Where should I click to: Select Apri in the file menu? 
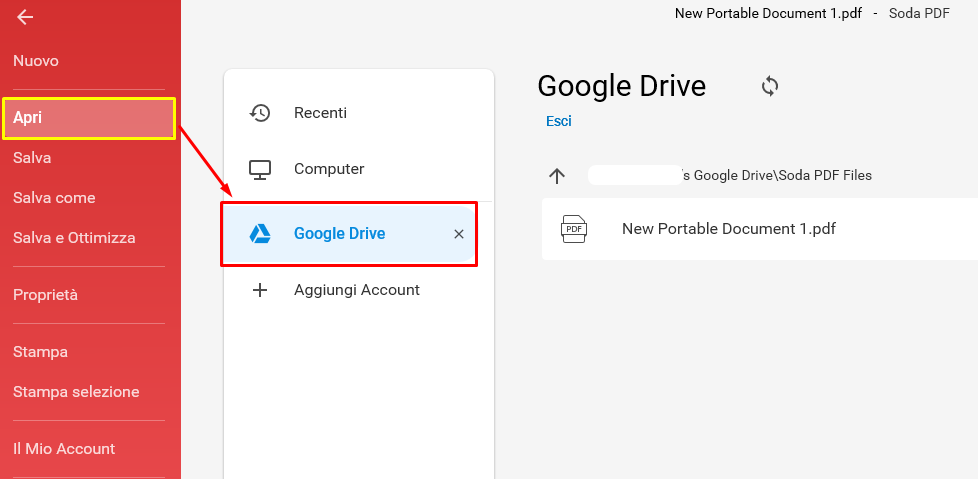[89, 118]
